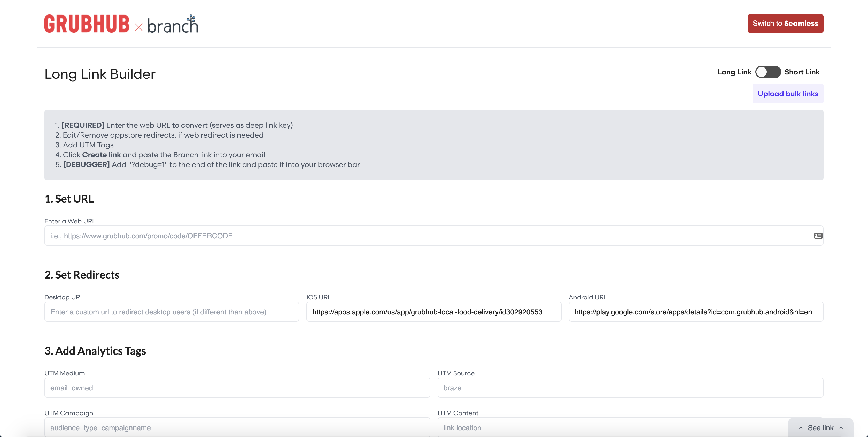Click the Long Link label
The width and height of the screenshot is (868, 437).
click(x=734, y=72)
